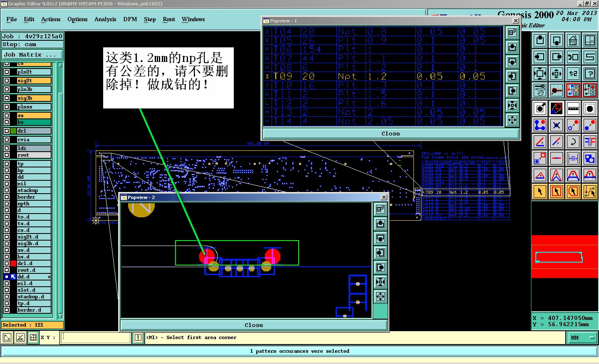Click the home view icon in right toolbar
The width and height of the screenshot is (599, 364).
[x=573, y=40]
